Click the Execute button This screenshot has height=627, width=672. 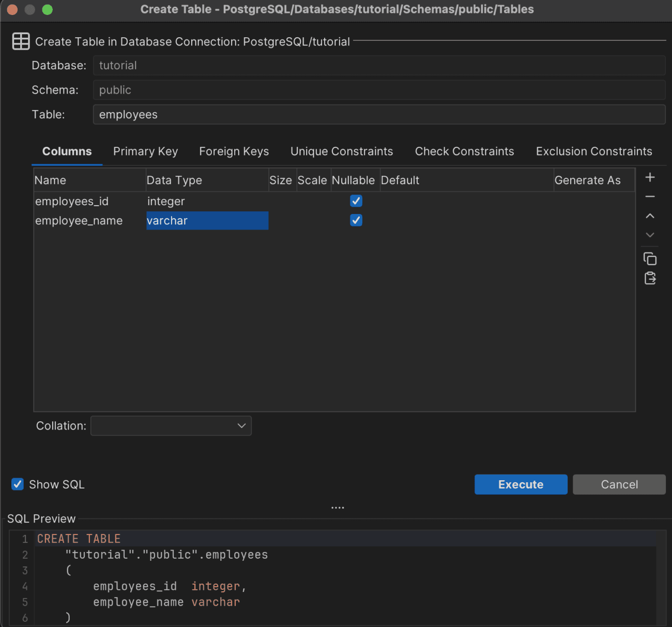pos(521,484)
